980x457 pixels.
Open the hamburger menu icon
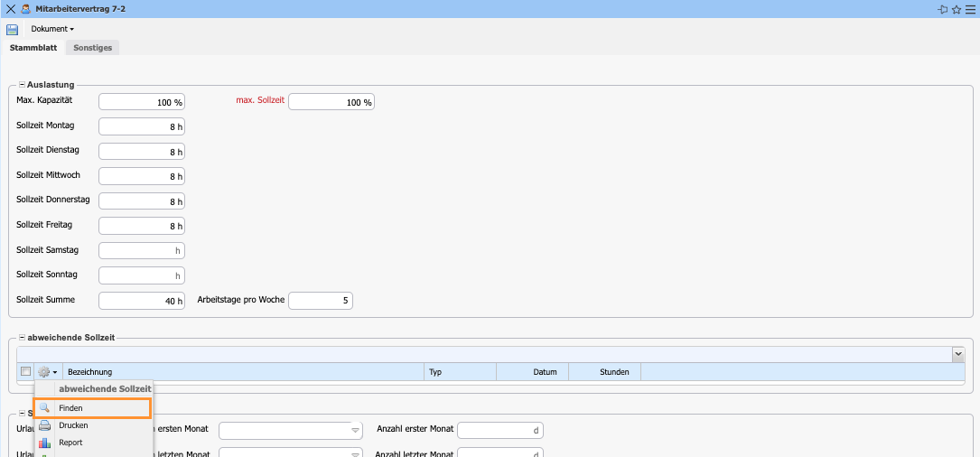pos(969,9)
